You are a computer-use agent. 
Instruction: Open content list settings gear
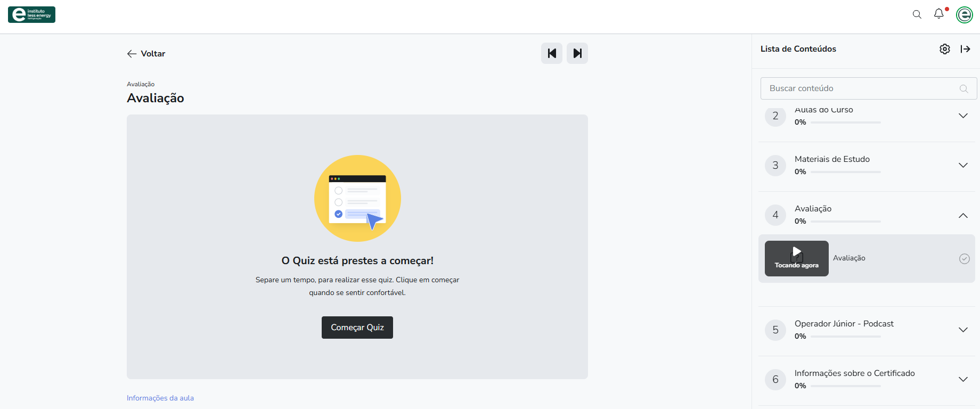click(944, 49)
